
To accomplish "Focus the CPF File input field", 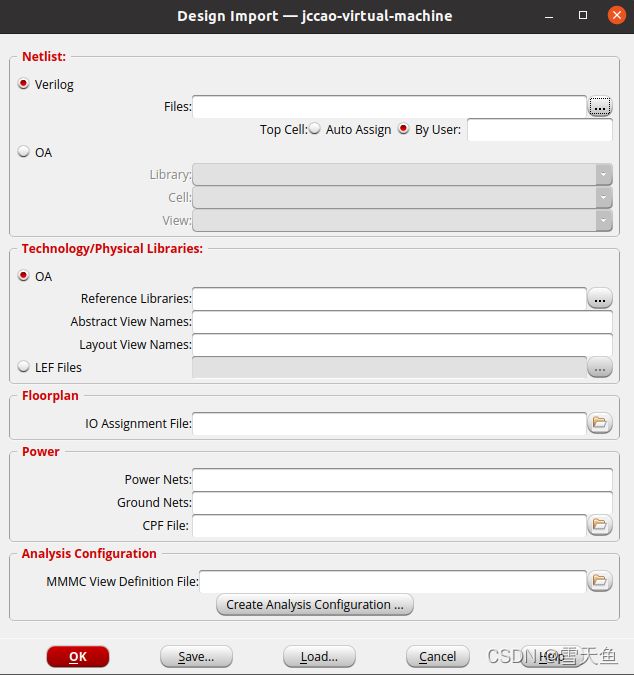I will click(390, 525).
